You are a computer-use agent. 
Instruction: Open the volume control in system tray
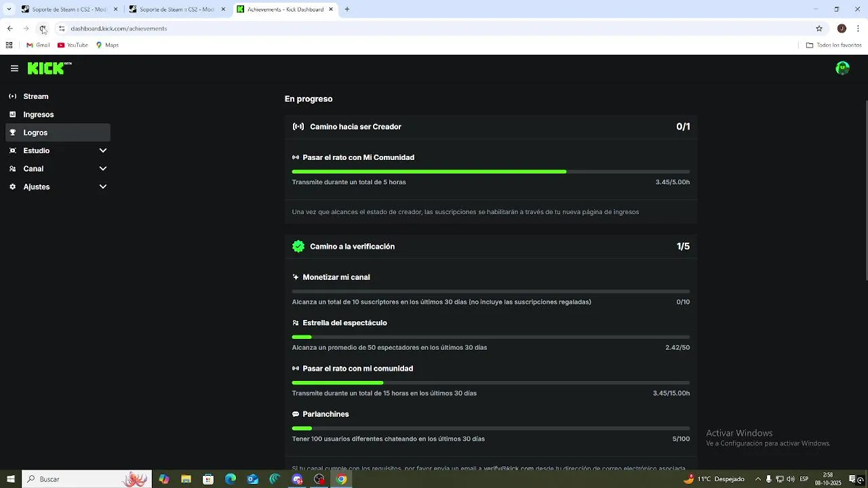pos(791,479)
